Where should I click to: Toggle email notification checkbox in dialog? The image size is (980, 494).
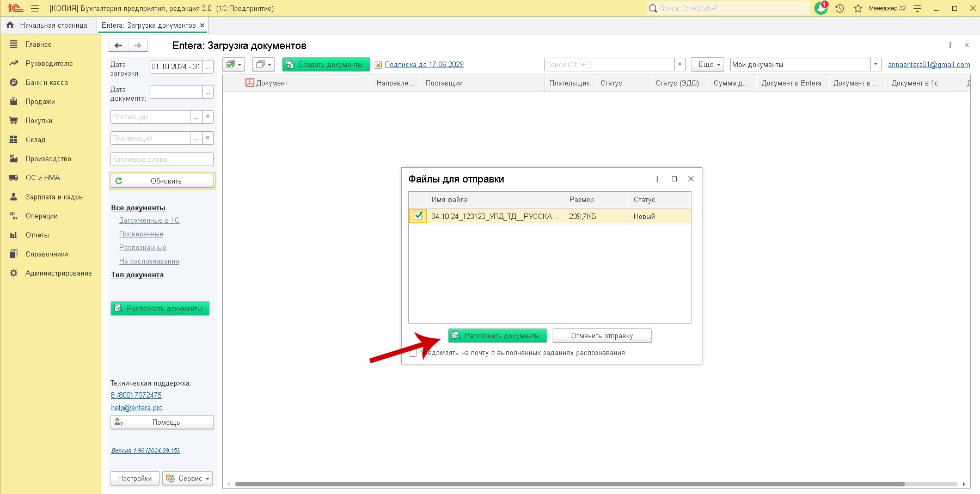414,353
